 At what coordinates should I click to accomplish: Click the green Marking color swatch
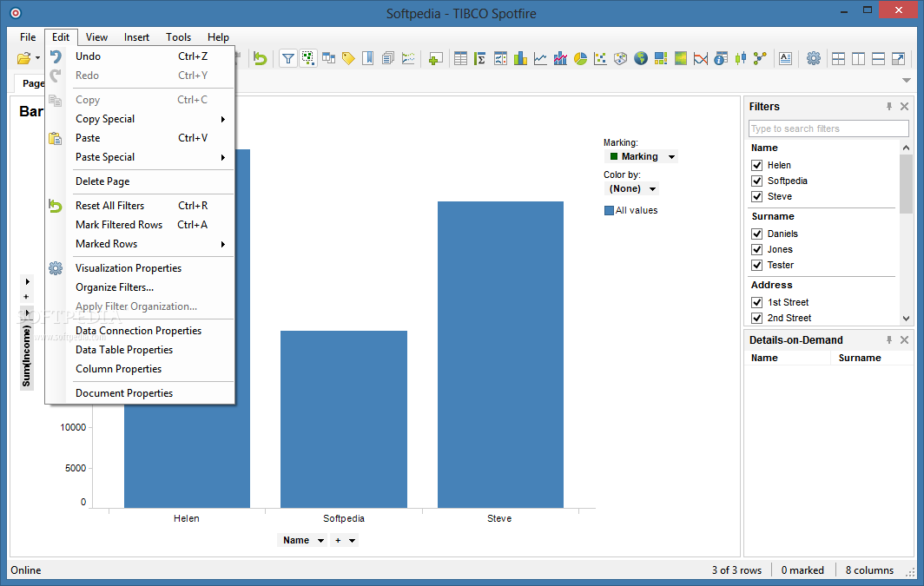(x=613, y=156)
